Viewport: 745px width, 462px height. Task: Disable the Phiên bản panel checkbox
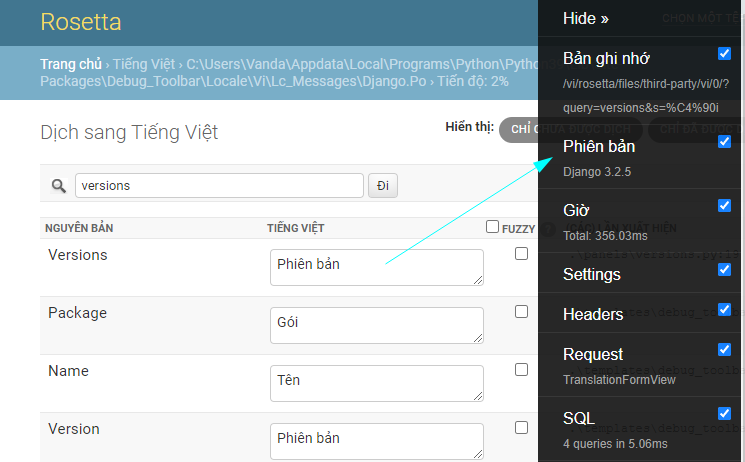point(724,142)
